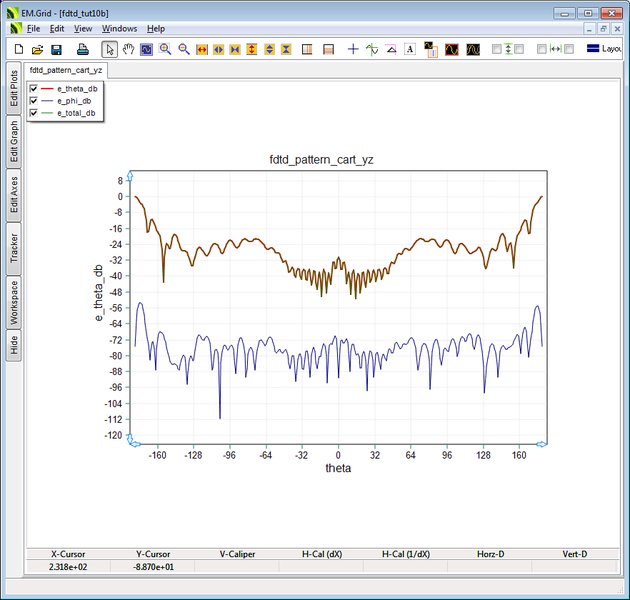Click the Hide side button
630x600 pixels.
[14, 345]
